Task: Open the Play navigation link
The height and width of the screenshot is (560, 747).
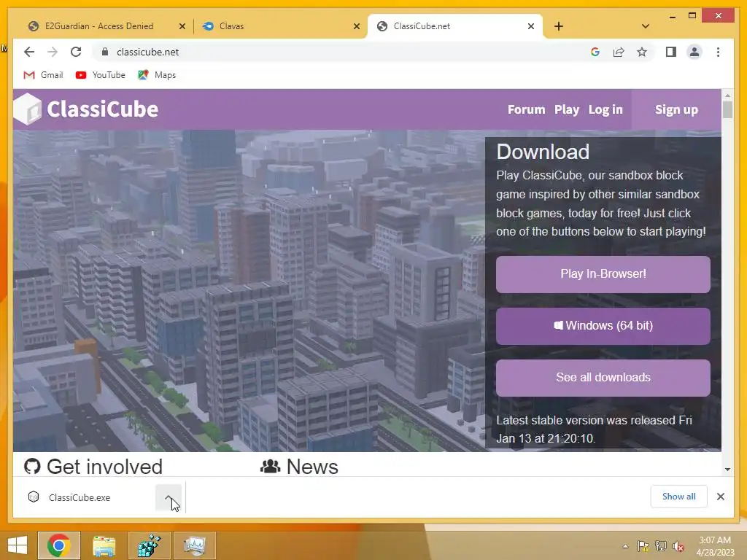Action: point(566,109)
